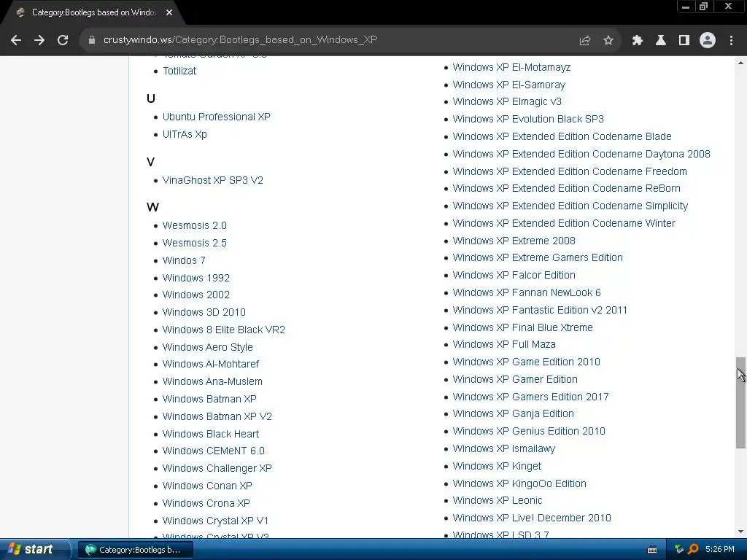Bookmark this page with the star icon
The height and width of the screenshot is (560, 747).
(x=608, y=41)
